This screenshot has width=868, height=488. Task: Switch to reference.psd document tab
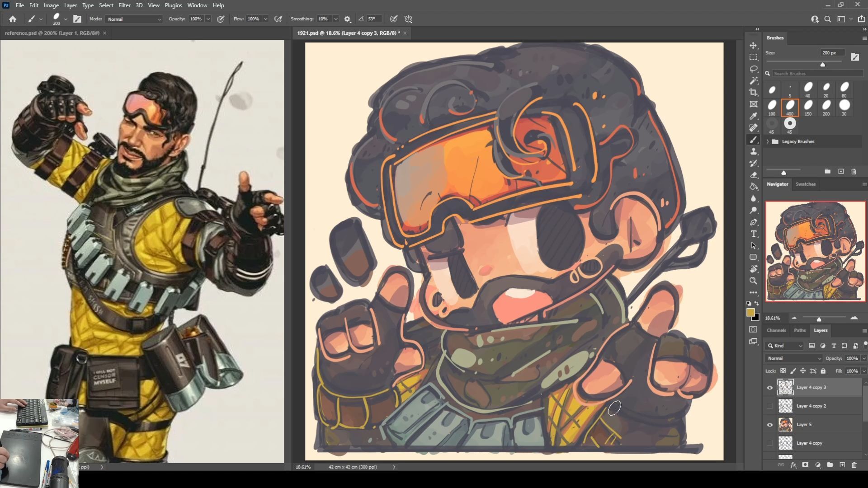click(52, 33)
